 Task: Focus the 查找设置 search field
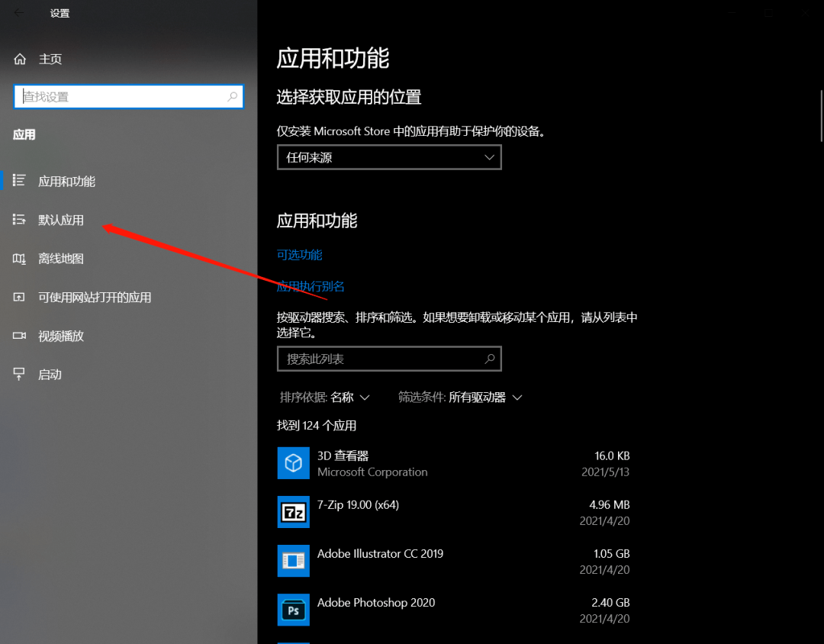coord(129,97)
